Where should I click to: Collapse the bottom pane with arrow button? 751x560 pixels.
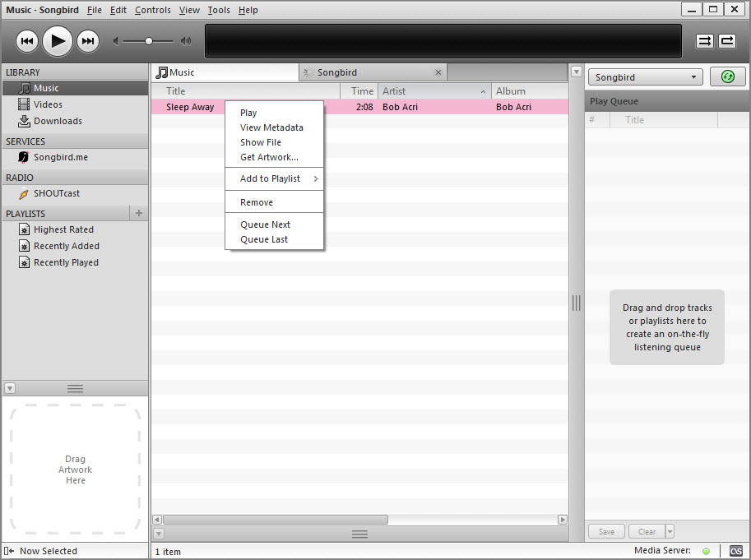159,534
